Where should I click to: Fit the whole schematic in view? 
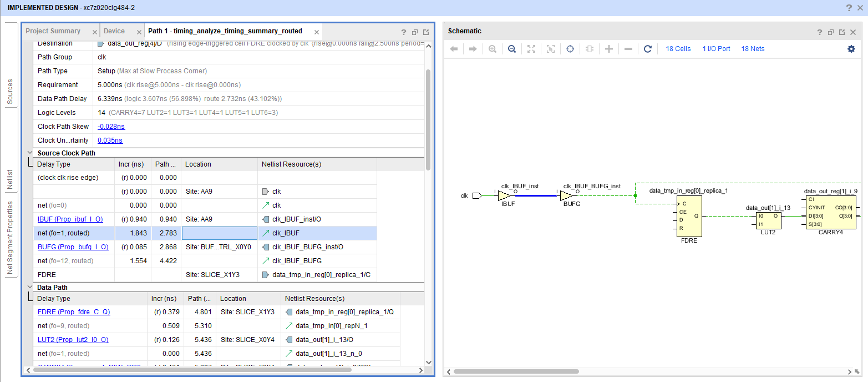point(531,49)
